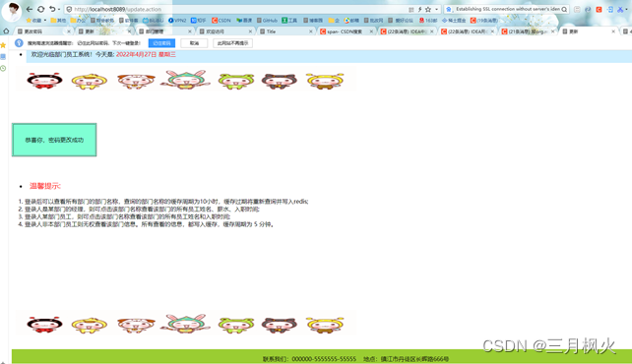Open the dropdown next to undo arrow
The height and width of the screenshot is (364, 632).
[x=59, y=9]
